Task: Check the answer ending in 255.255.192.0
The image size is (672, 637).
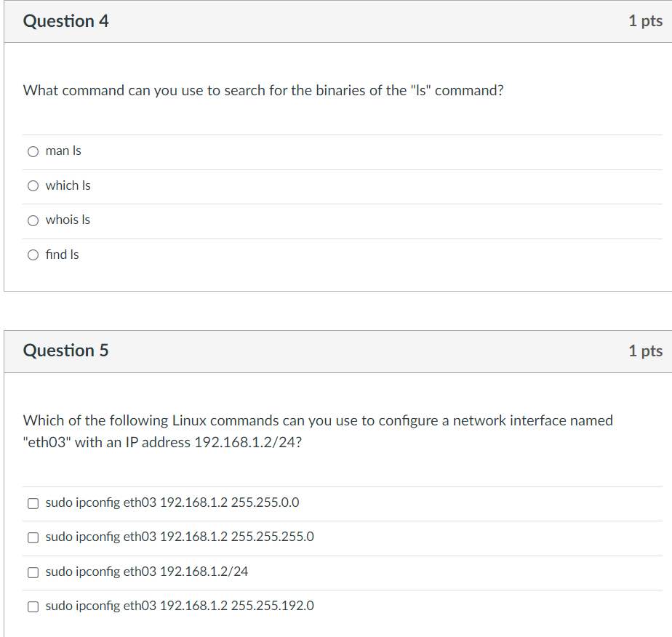Action: (33, 606)
